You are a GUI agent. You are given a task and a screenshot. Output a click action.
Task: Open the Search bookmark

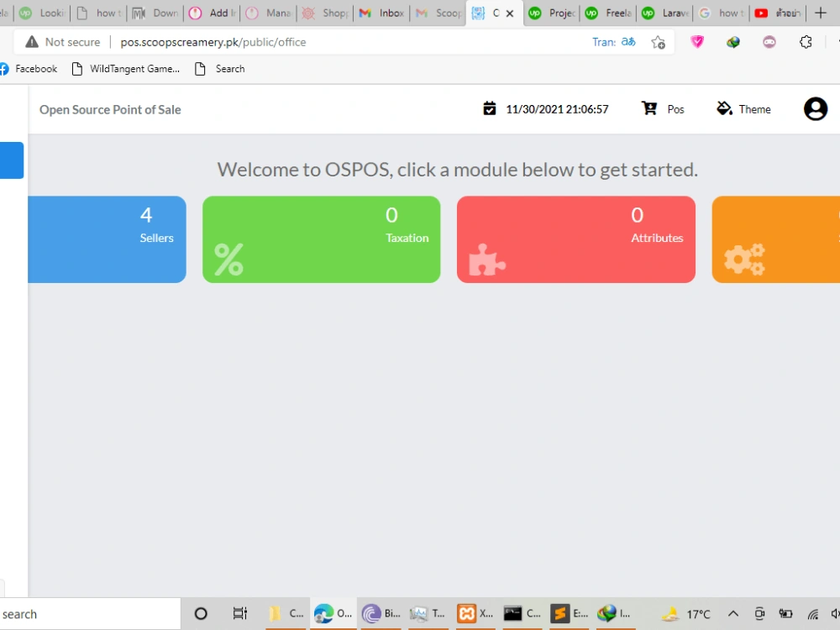tap(219, 69)
